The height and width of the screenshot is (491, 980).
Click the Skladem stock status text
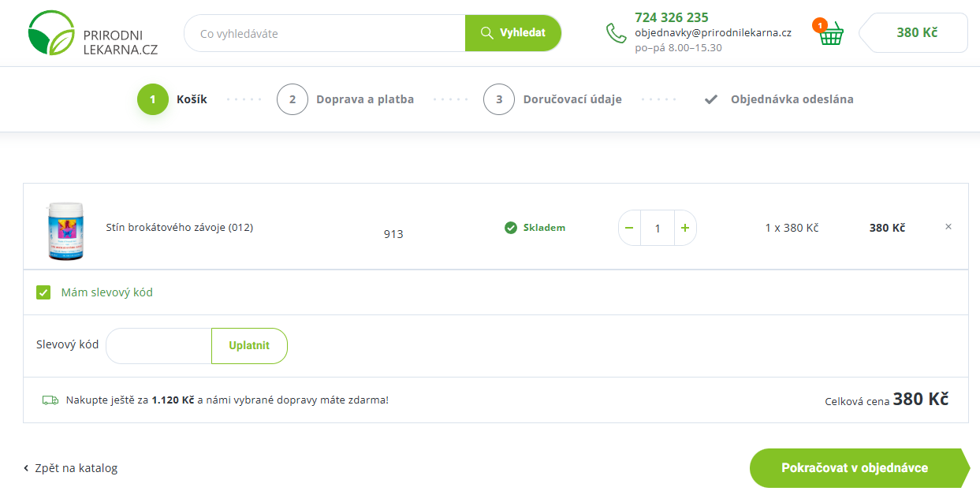click(x=544, y=228)
